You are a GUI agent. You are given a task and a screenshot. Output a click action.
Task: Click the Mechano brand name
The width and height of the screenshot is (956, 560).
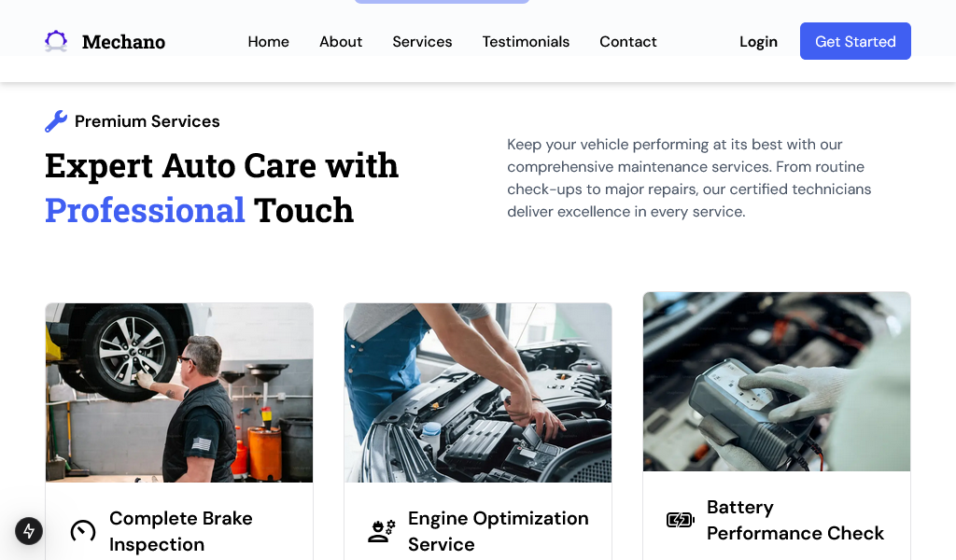124,41
